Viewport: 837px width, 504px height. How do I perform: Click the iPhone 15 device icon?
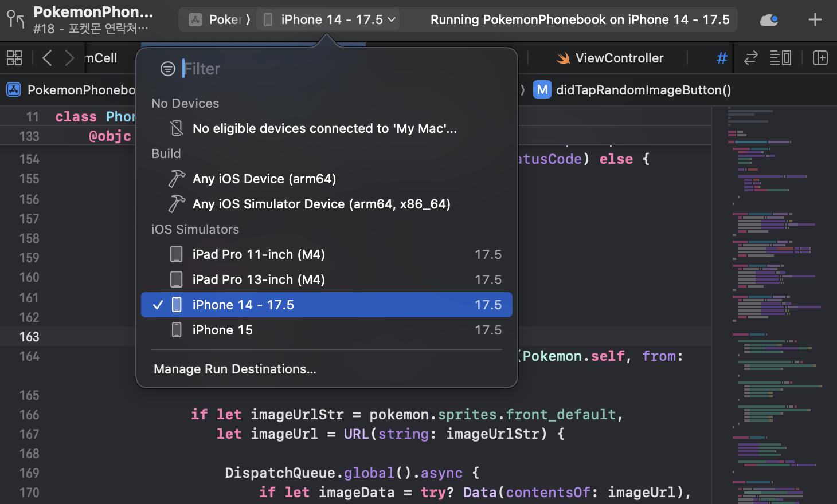click(177, 330)
